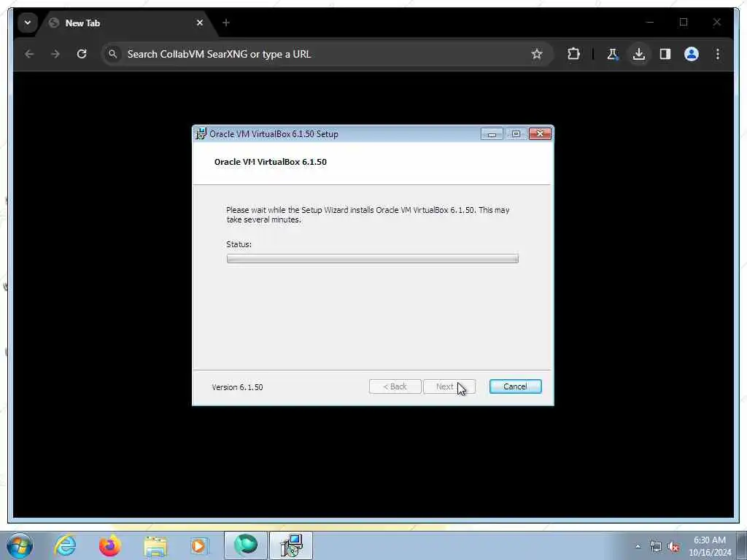Open the tab search dropdown chevron

click(x=28, y=23)
